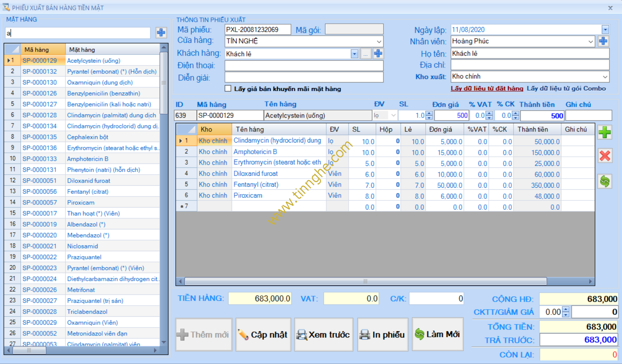Click the Tên hàng column header in grid
This screenshot has height=364, width=622.
[x=279, y=129]
